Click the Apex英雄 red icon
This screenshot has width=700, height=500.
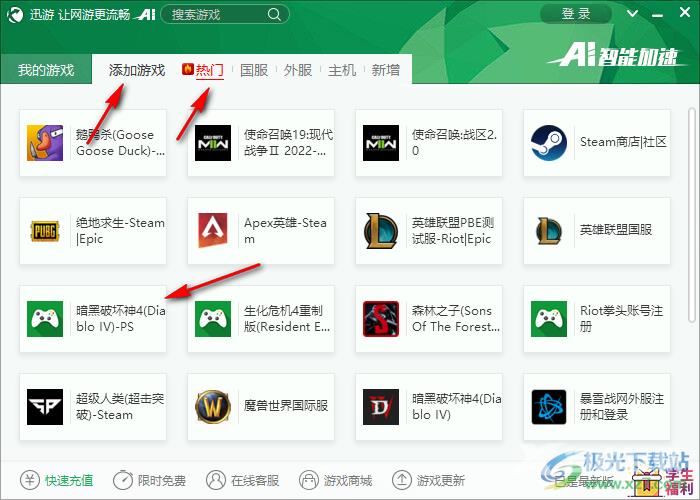(213, 230)
